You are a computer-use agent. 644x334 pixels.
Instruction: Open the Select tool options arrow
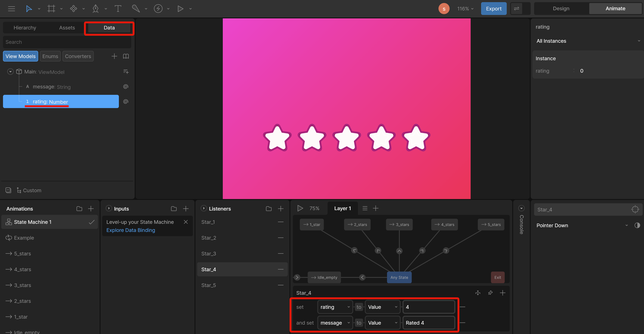click(x=39, y=9)
